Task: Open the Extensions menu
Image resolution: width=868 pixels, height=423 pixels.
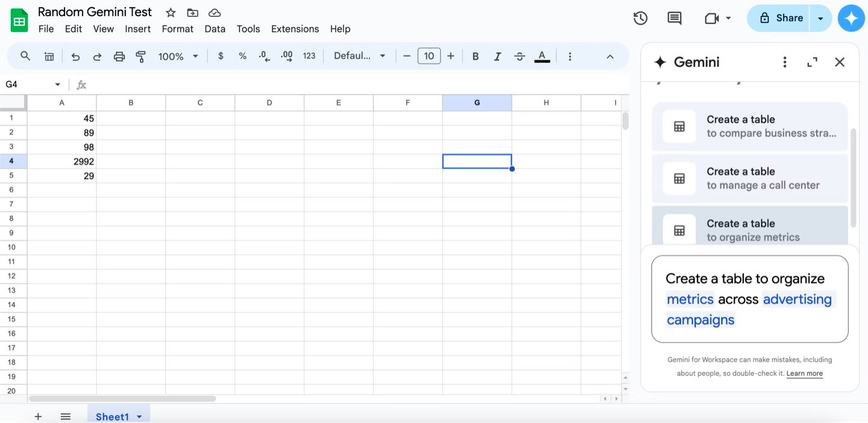Action: (x=295, y=29)
